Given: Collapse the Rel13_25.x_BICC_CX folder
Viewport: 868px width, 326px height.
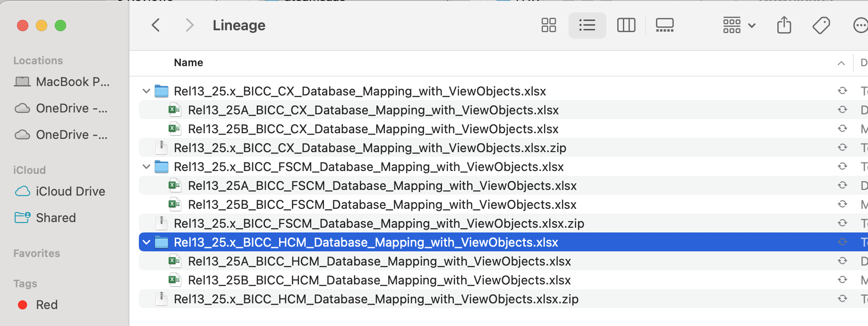Looking at the screenshot, I should [x=146, y=91].
